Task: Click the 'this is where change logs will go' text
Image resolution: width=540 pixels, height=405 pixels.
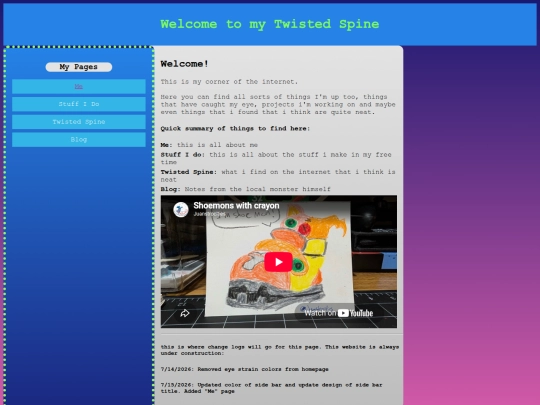Action: (x=280, y=350)
